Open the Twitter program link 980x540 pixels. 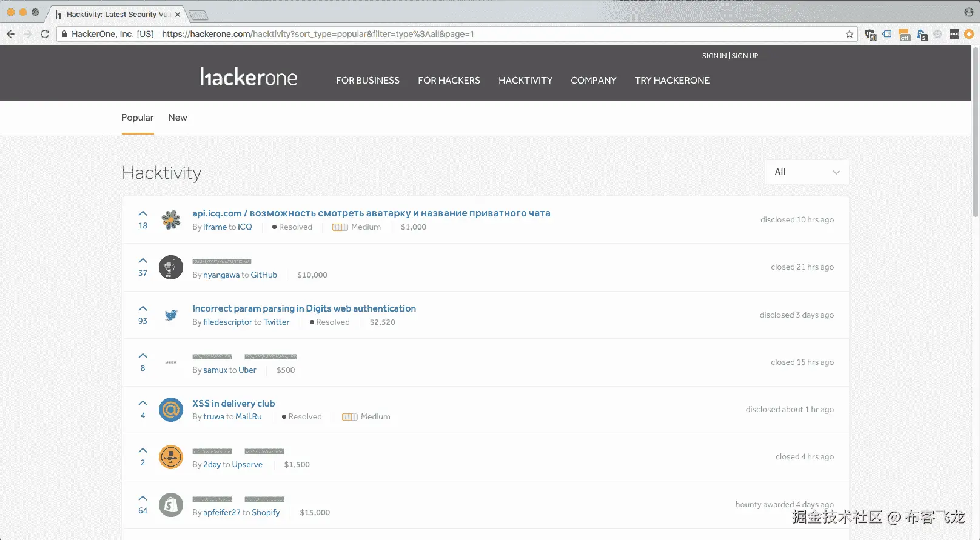coord(277,322)
